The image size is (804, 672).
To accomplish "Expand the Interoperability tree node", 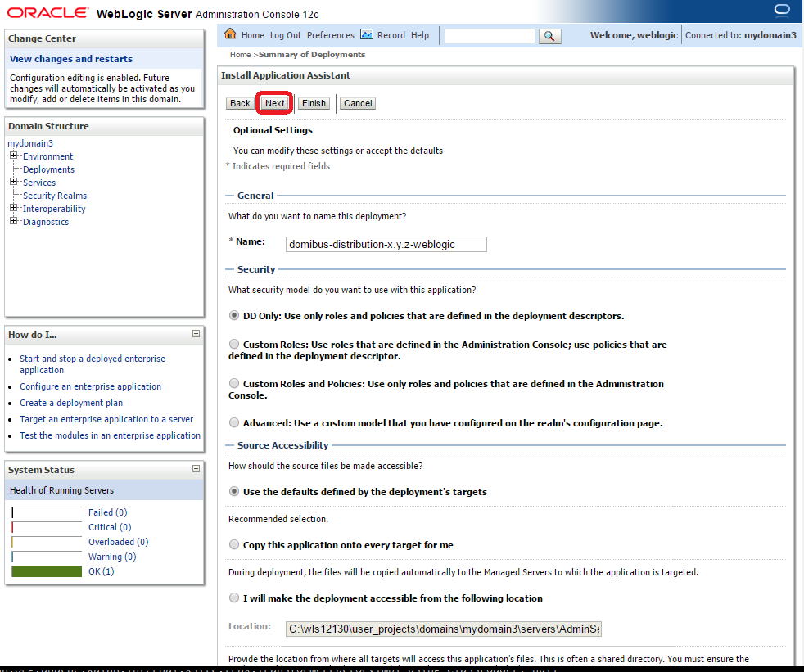I will click(13, 208).
